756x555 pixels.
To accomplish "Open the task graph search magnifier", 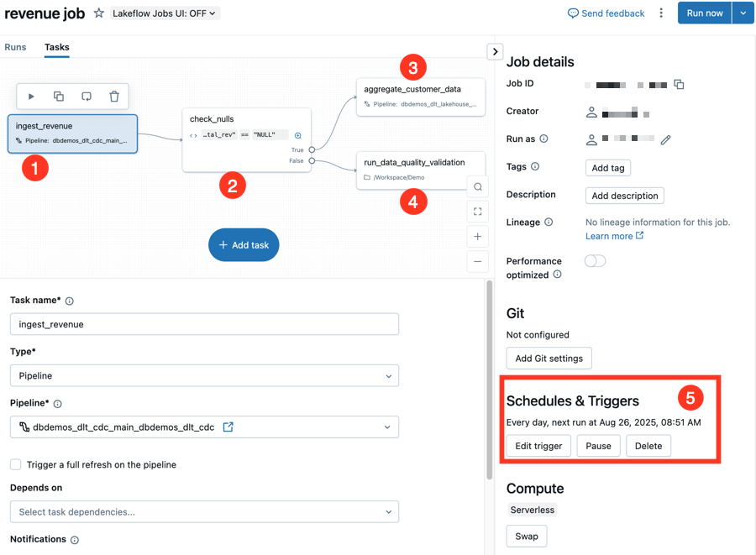I will click(478, 186).
